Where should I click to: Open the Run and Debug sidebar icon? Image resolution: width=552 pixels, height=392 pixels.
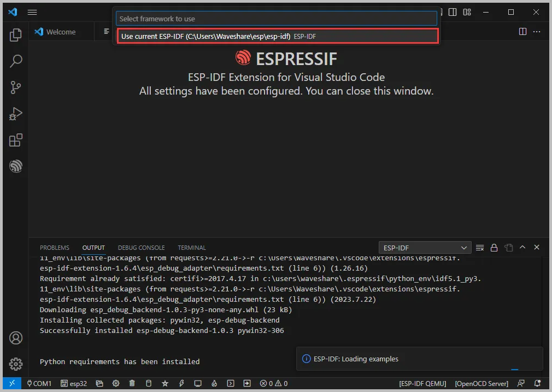click(15, 114)
